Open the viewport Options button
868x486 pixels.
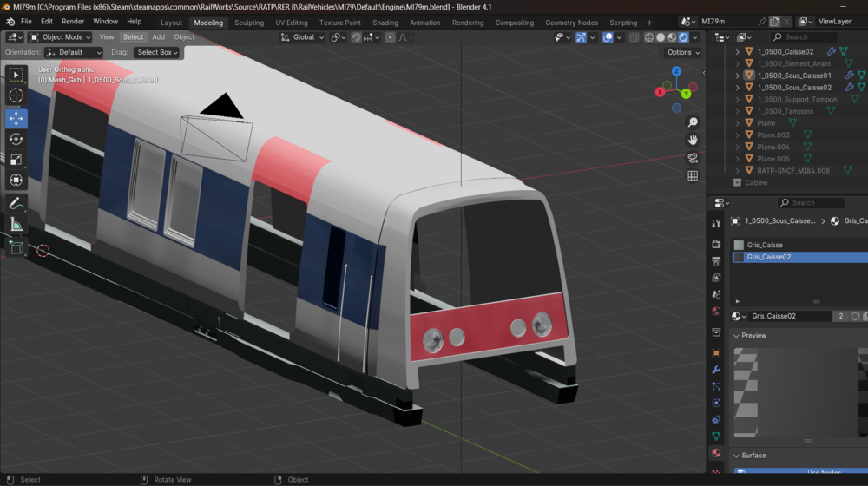click(x=683, y=52)
